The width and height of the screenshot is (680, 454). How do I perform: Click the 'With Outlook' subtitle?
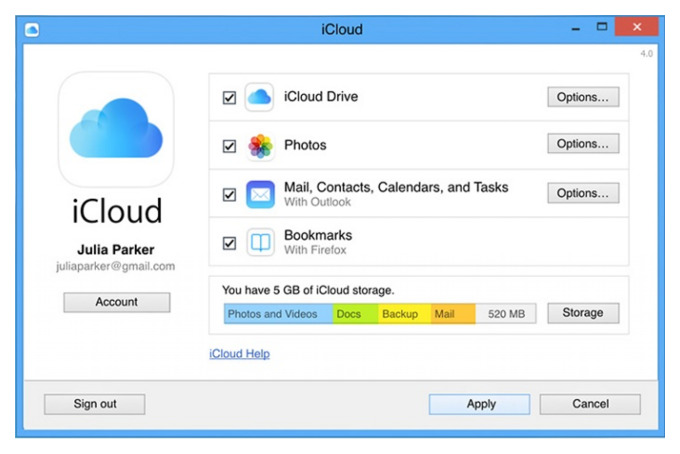(x=317, y=202)
